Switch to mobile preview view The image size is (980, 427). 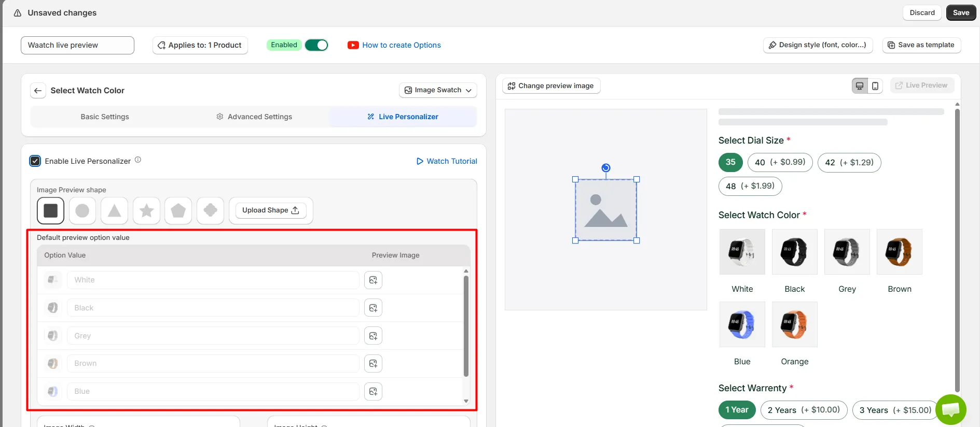point(875,86)
